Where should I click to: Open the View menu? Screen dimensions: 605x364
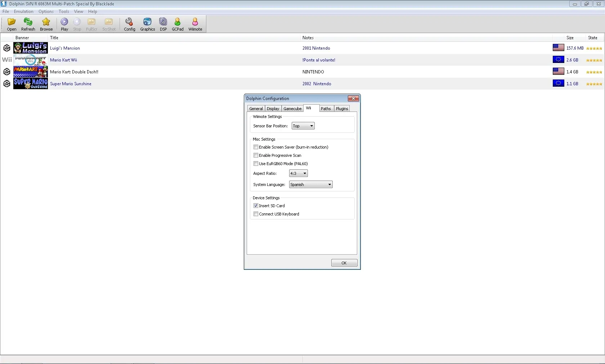[79, 12]
